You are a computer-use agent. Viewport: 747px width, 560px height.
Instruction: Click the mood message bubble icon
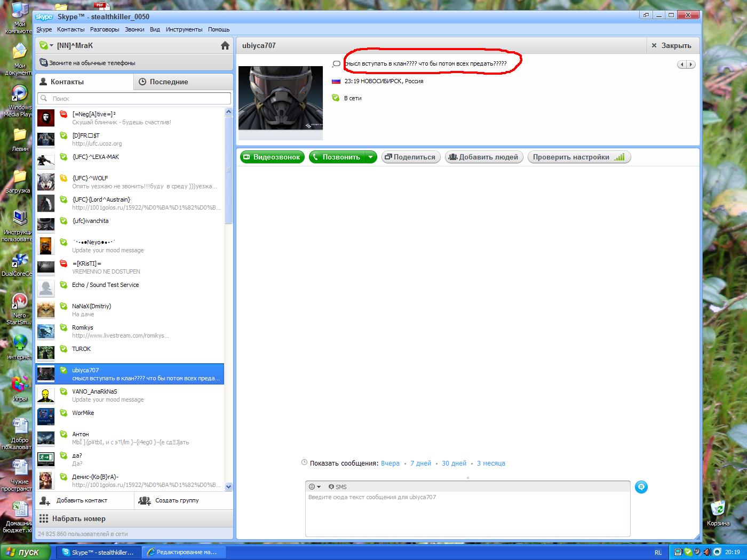click(336, 64)
